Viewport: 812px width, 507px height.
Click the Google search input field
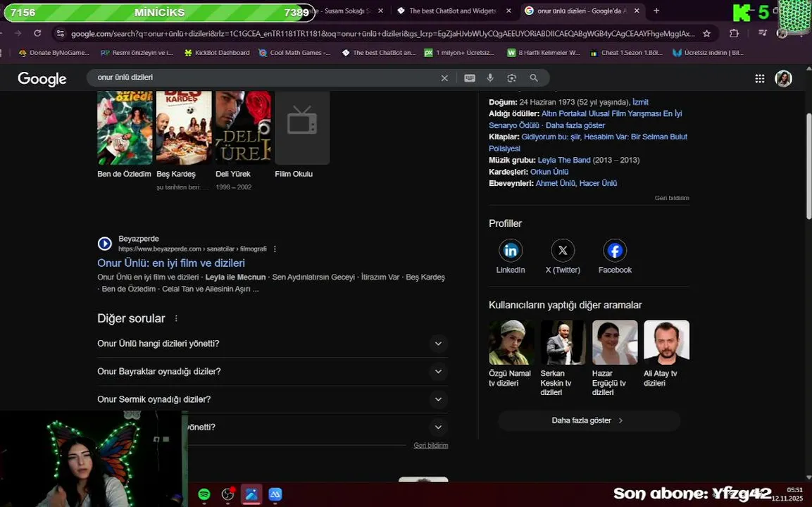tap(264, 77)
